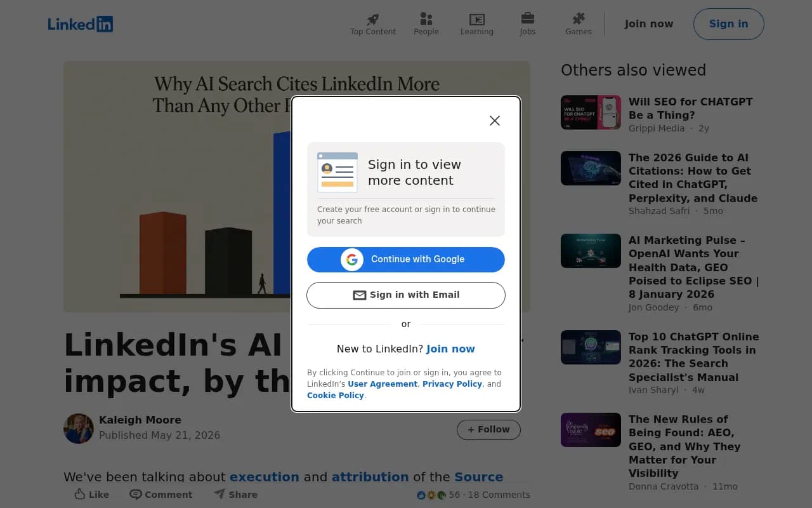Sign in with Email
The image size is (812, 508).
406,295
